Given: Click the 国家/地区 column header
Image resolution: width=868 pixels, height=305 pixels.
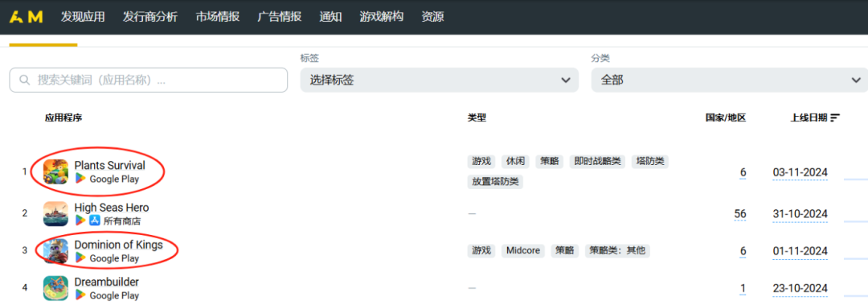Looking at the screenshot, I should (726, 117).
